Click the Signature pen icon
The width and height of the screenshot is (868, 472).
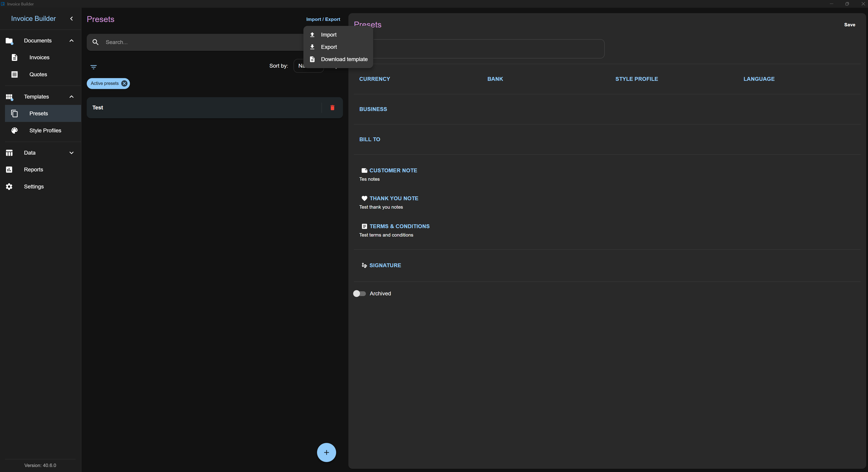tap(364, 265)
